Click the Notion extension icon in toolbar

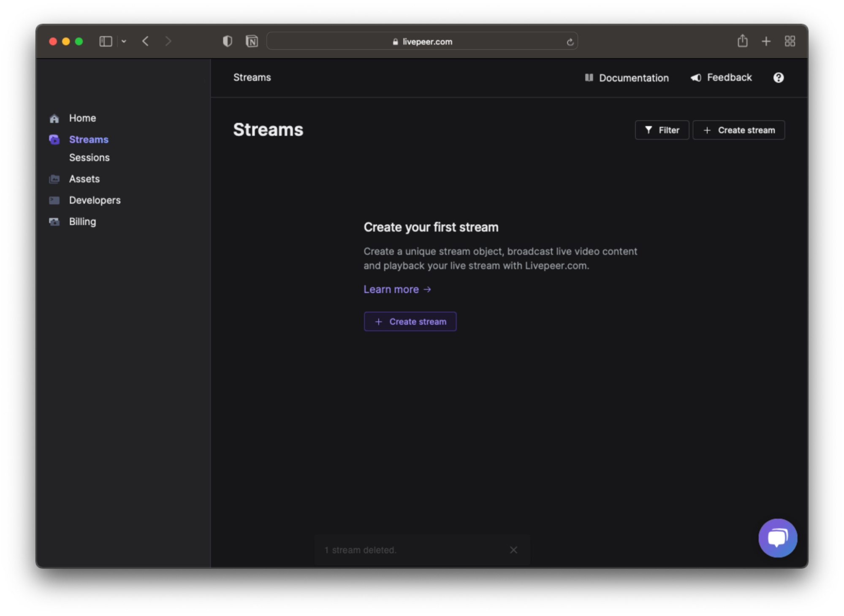coord(252,41)
